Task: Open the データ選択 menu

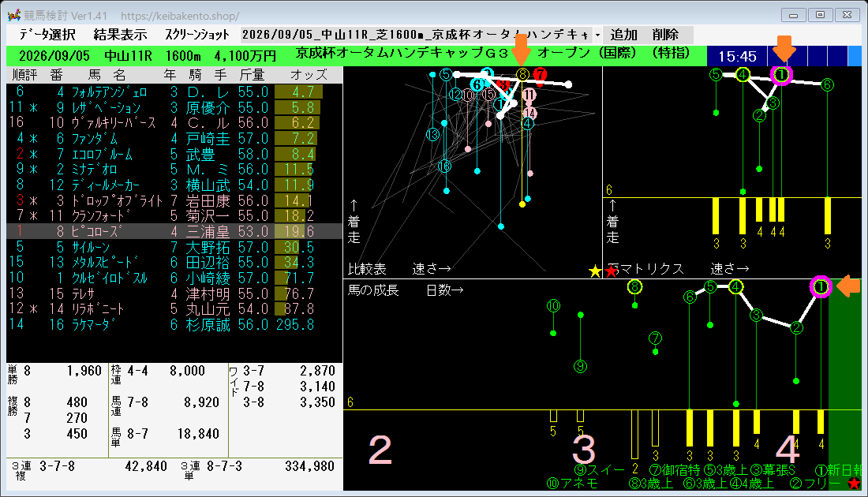Action: tap(47, 35)
